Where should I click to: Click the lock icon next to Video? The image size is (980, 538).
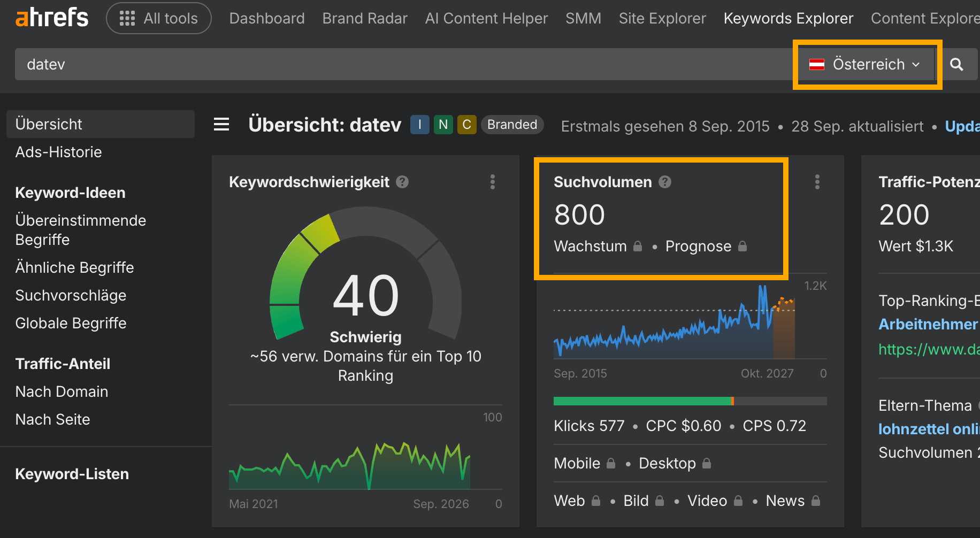(x=738, y=501)
